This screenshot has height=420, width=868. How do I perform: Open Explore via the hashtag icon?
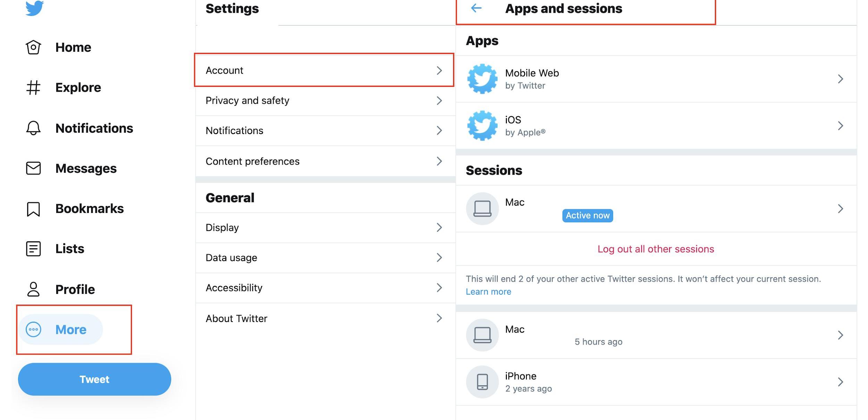[x=33, y=88]
